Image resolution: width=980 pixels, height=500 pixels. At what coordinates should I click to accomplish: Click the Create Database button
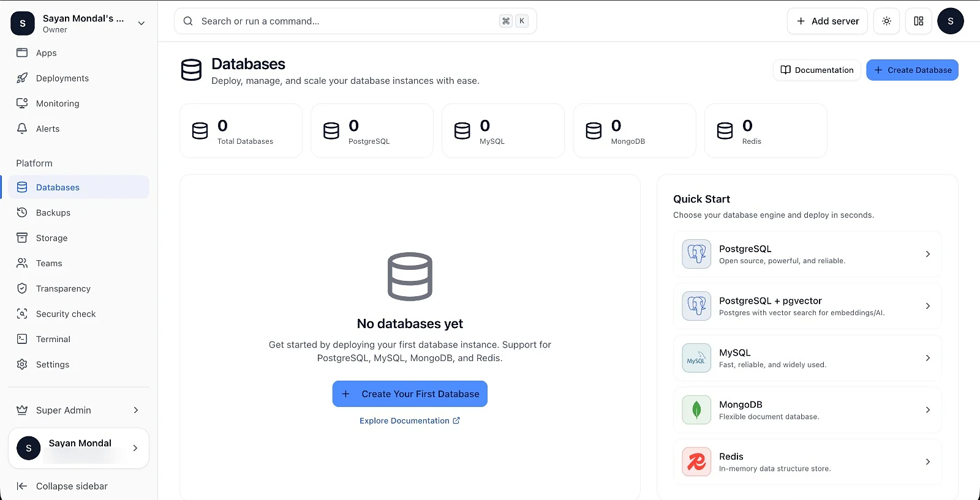[912, 70]
